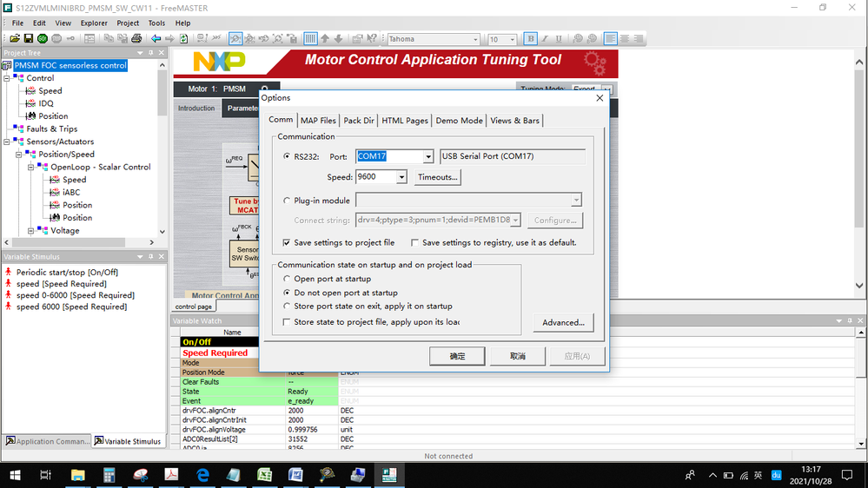Viewport: 868px width, 488px height.
Task: Open context help with arrow-question icon
Action: 372,39
